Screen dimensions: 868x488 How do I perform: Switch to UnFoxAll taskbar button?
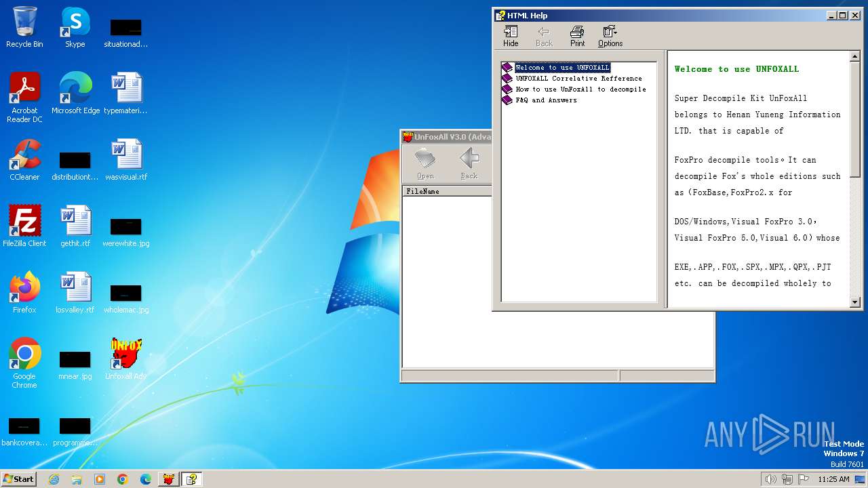click(169, 479)
